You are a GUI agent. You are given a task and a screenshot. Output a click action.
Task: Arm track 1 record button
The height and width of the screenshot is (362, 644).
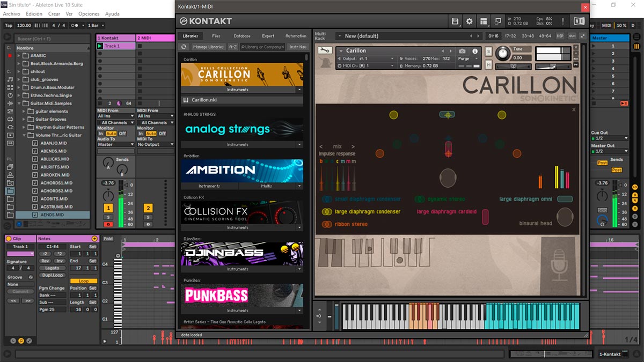pos(108,224)
